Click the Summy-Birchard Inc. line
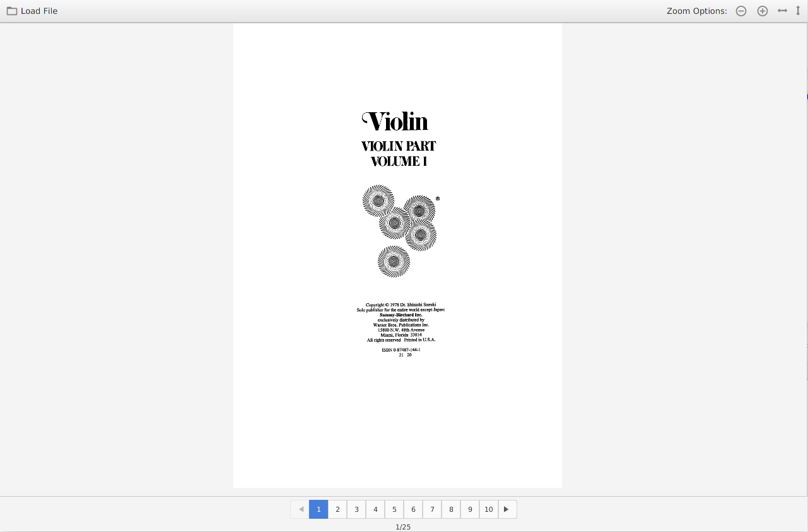Screen dimensions: 808x532 pos(401,315)
